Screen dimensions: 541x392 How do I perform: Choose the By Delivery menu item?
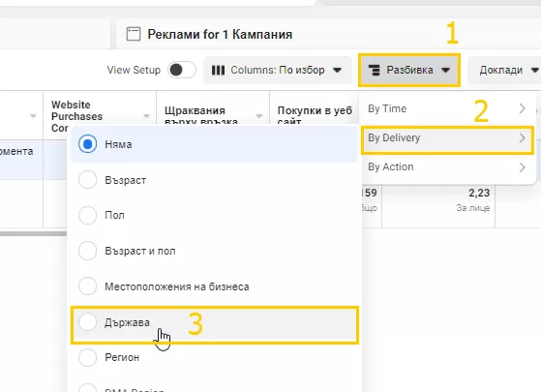point(447,138)
